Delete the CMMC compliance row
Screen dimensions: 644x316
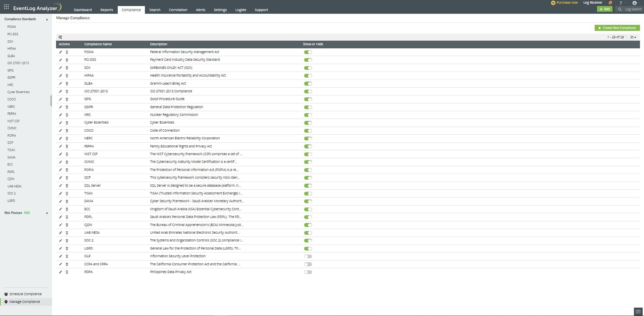(x=67, y=162)
